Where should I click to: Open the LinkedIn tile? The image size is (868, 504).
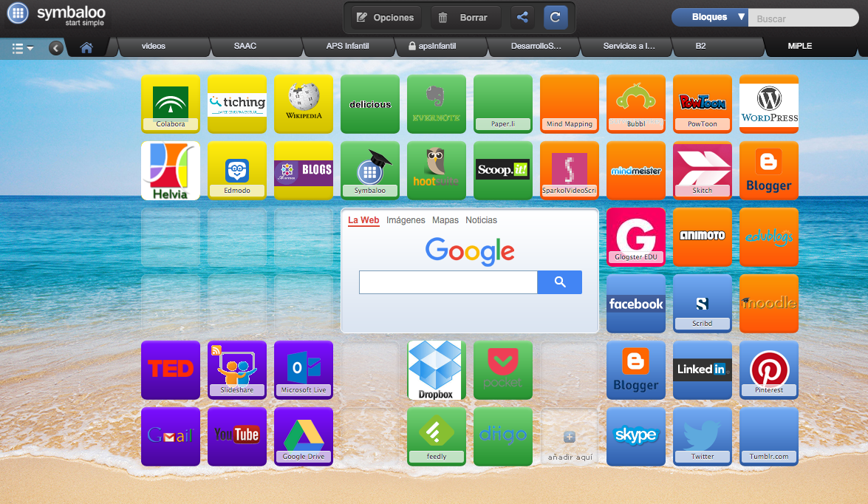[x=702, y=370]
